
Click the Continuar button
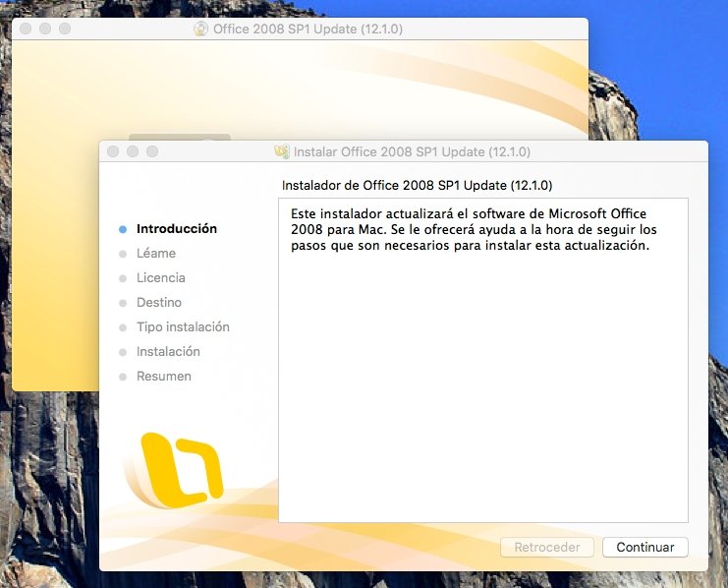point(644,547)
